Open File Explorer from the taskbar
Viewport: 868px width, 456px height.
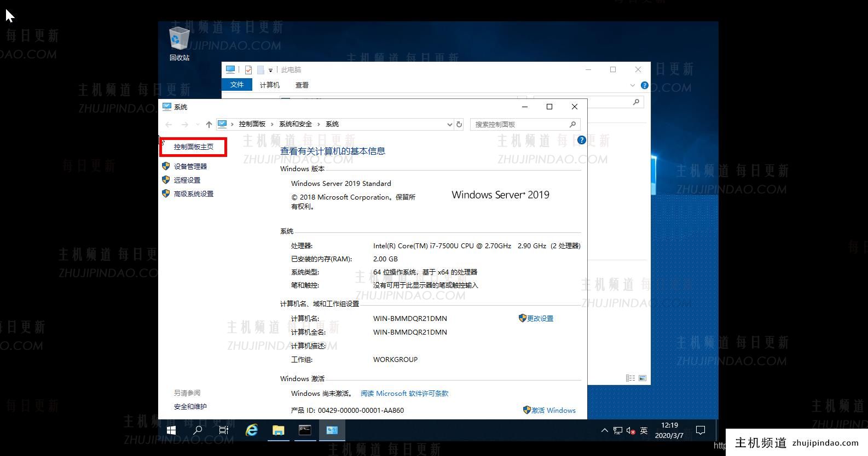coord(278,430)
